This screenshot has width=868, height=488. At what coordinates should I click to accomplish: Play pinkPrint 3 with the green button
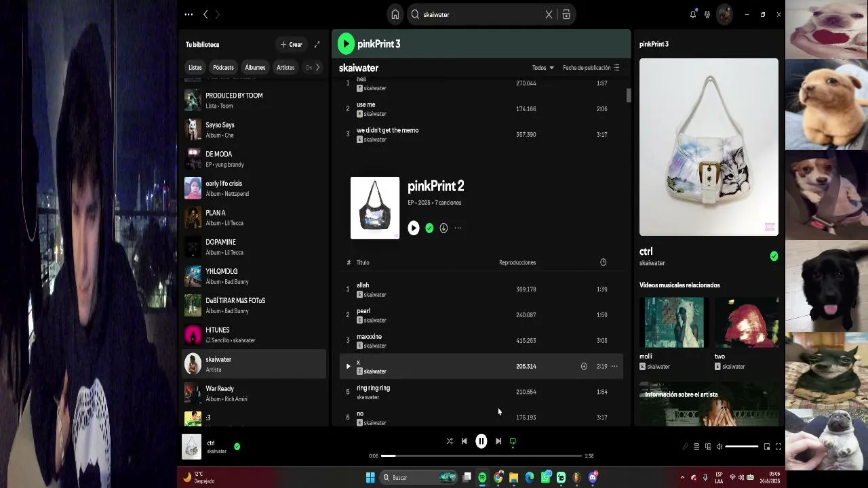click(x=346, y=44)
